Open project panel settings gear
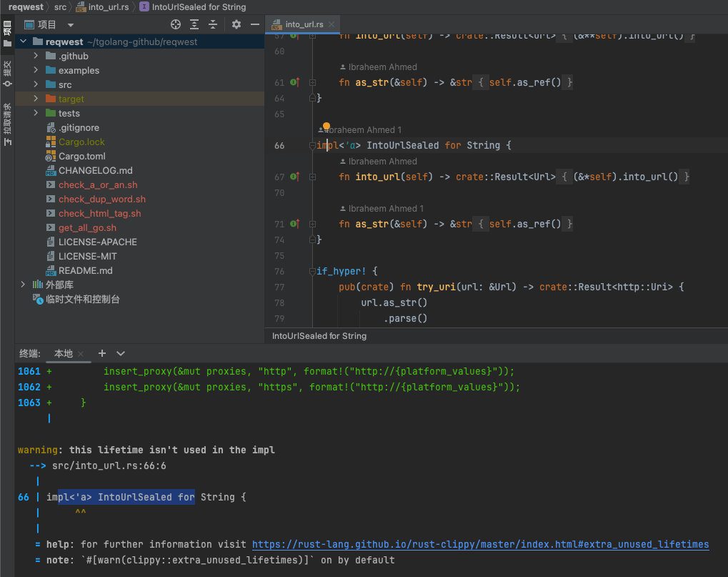The image size is (728, 577). click(x=236, y=24)
